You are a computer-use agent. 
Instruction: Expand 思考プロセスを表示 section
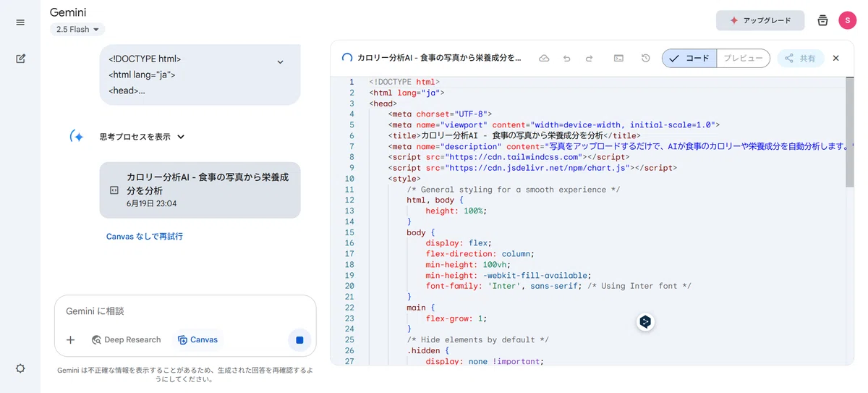[142, 136]
